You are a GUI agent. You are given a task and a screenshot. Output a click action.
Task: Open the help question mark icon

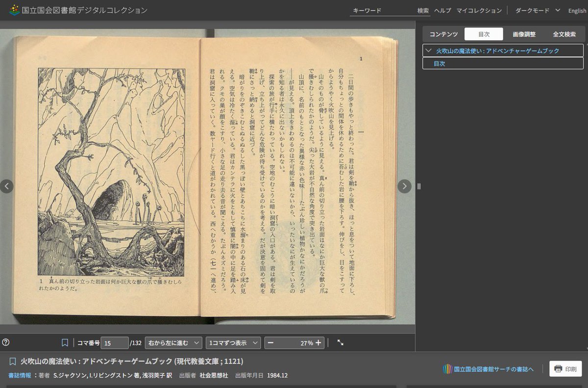(x=6, y=342)
